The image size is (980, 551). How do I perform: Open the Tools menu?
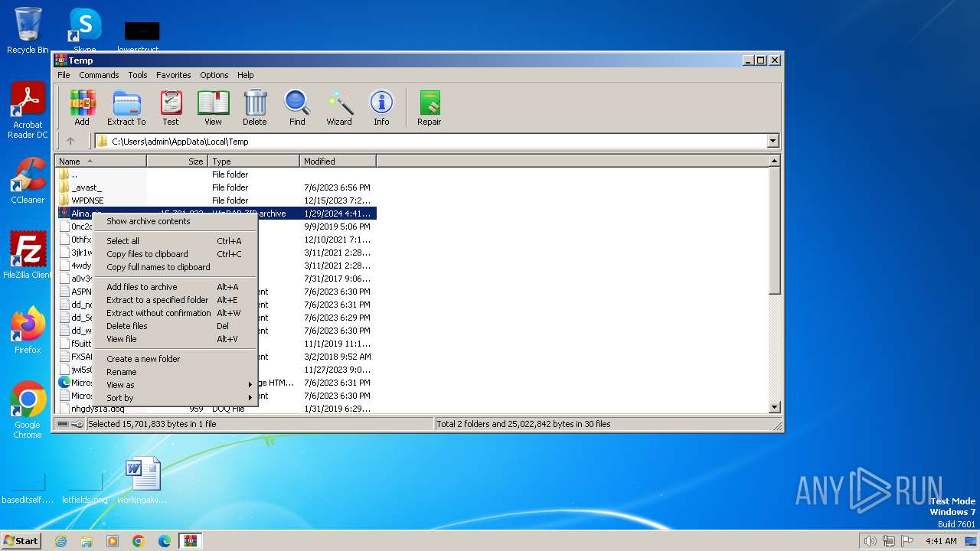138,75
